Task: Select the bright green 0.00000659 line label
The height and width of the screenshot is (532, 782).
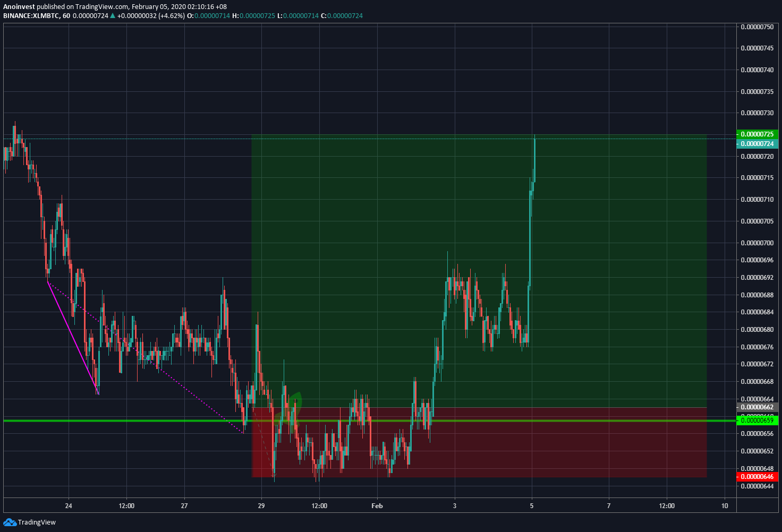Action: click(757, 421)
